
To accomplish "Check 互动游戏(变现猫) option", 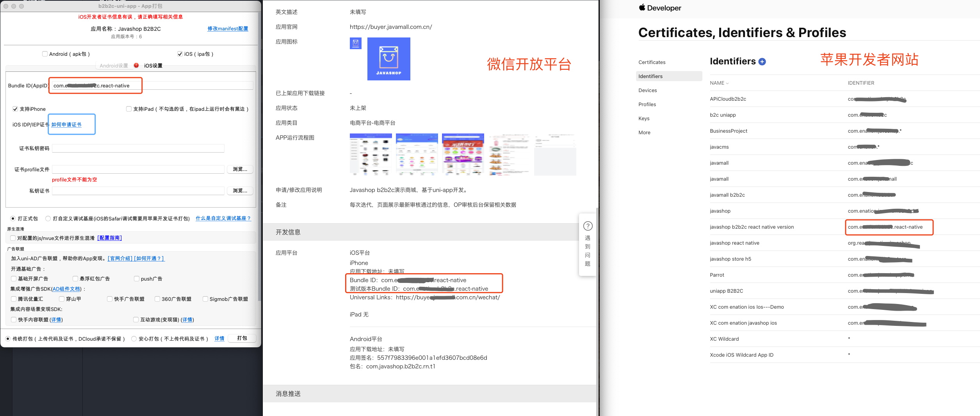I will tap(136, 320).
